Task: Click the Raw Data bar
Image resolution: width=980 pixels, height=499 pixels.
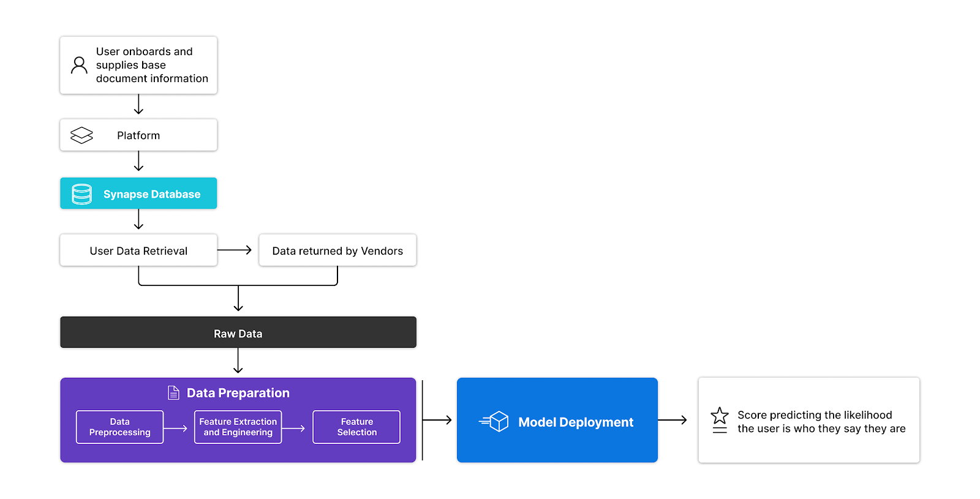Action: (238, 332)
